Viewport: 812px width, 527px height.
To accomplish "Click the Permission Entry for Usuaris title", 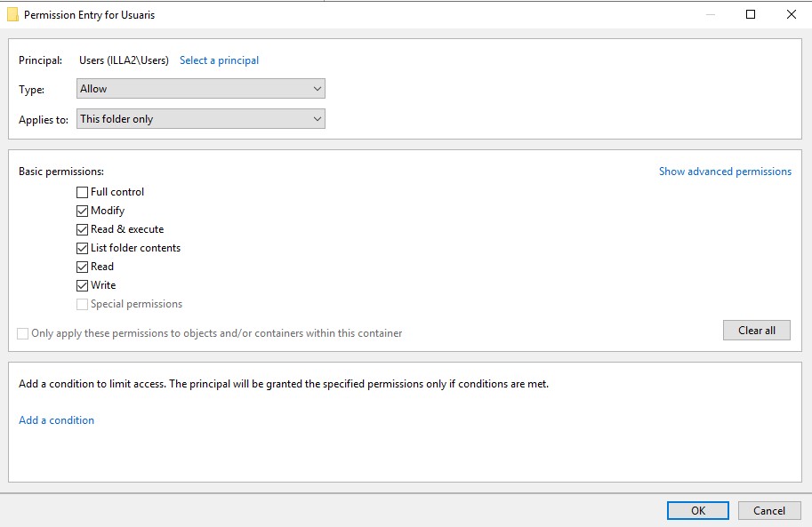I will [89, 15].
